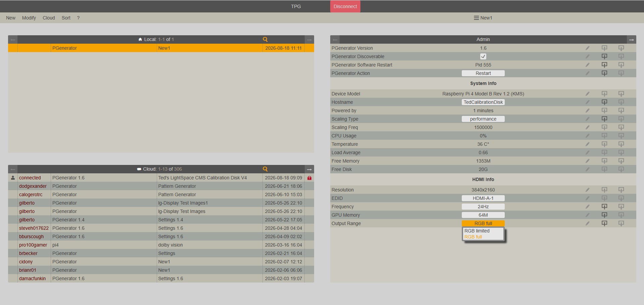Click the upload icon in the GPU Memory row

[604, 215]
